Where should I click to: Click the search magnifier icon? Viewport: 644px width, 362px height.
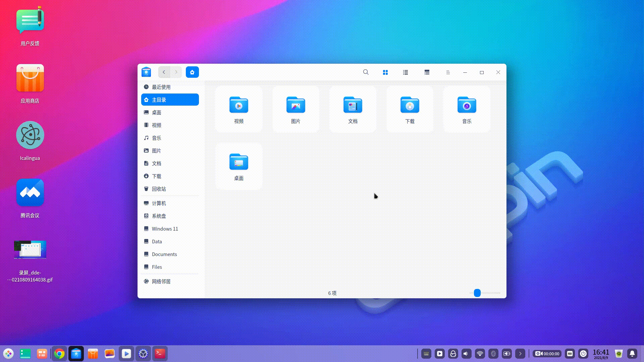pos(366,72)
